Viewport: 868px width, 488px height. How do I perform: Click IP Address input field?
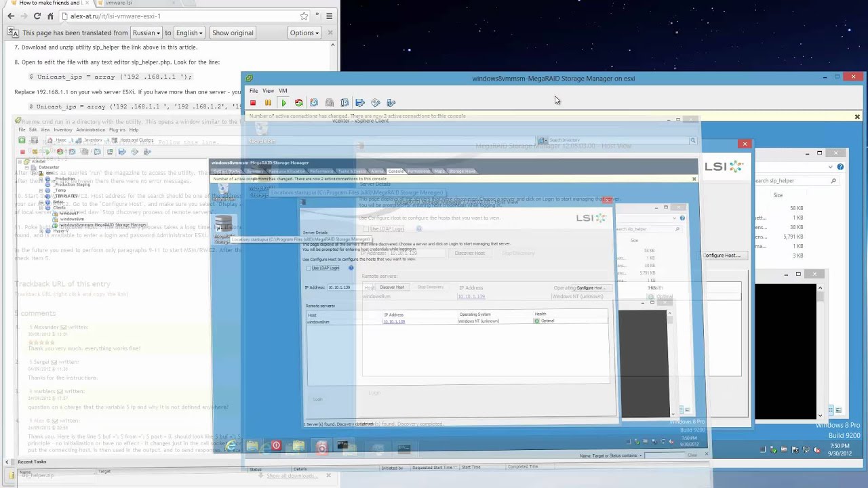click(350, 287)
